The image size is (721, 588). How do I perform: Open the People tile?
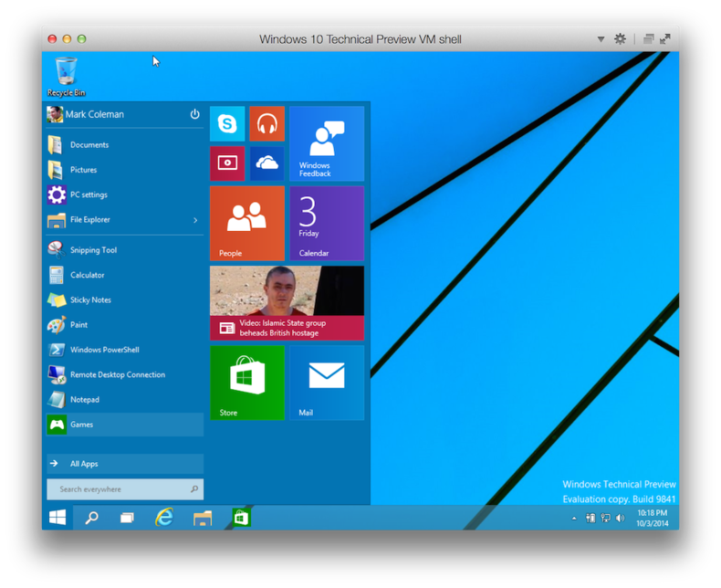click(247, 223)
